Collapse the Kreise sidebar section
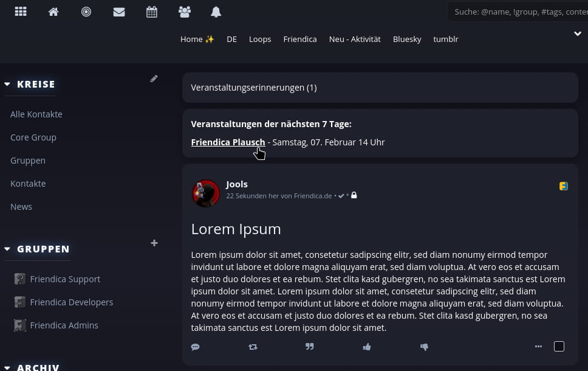Image resolution: width=588 pixels, height=371 pixels. [7, 85]
